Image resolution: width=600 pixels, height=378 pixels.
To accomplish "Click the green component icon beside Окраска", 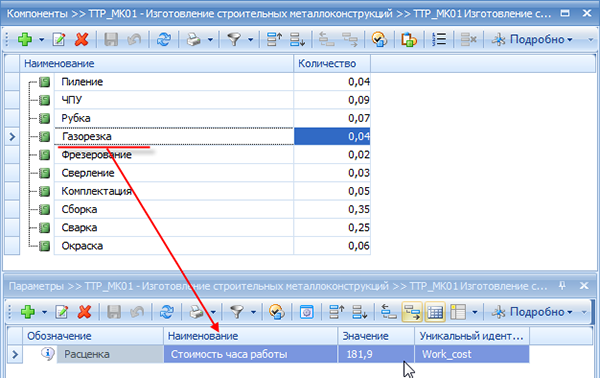I will (45, 246).
